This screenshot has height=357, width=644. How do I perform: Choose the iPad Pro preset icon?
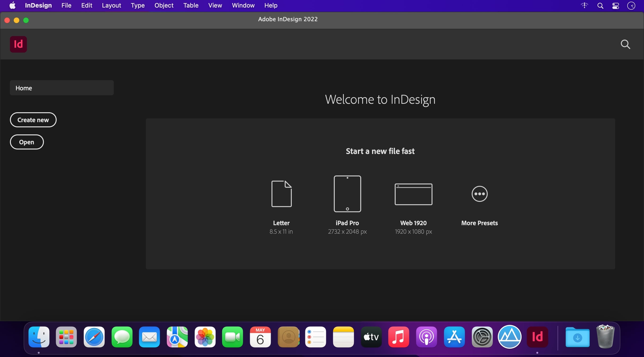[x=347, y=194]
